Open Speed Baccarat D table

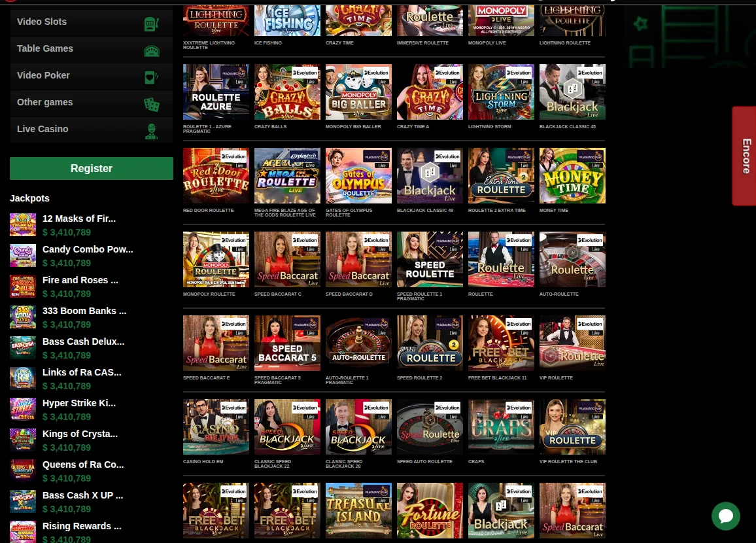click(x=359, y=260)
